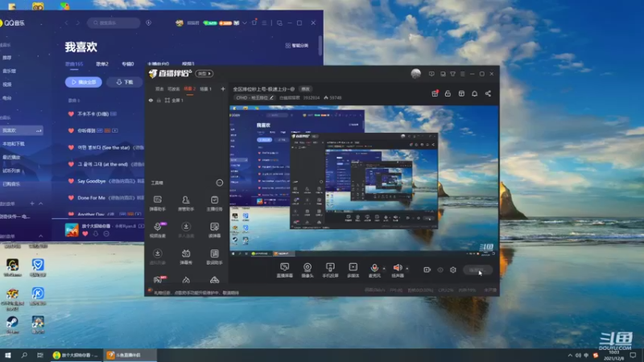Click the share icon above preview
The height and width of the screenshot is (362, 644).
488,93
